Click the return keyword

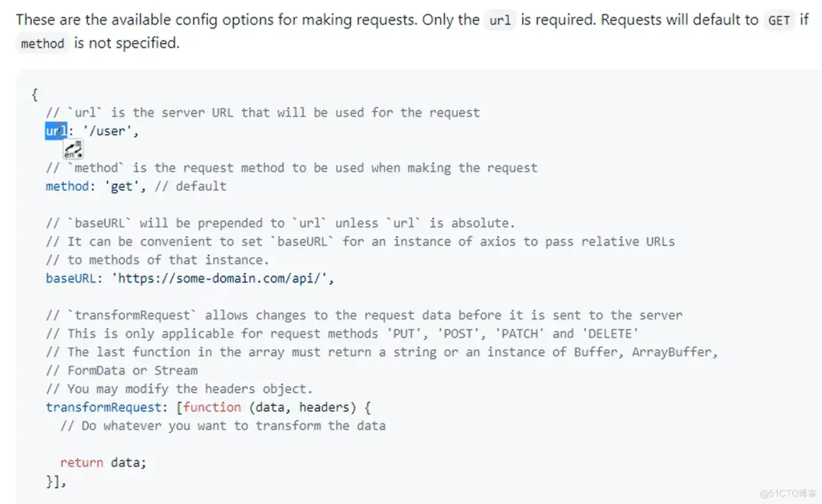(x=81, y=462)
